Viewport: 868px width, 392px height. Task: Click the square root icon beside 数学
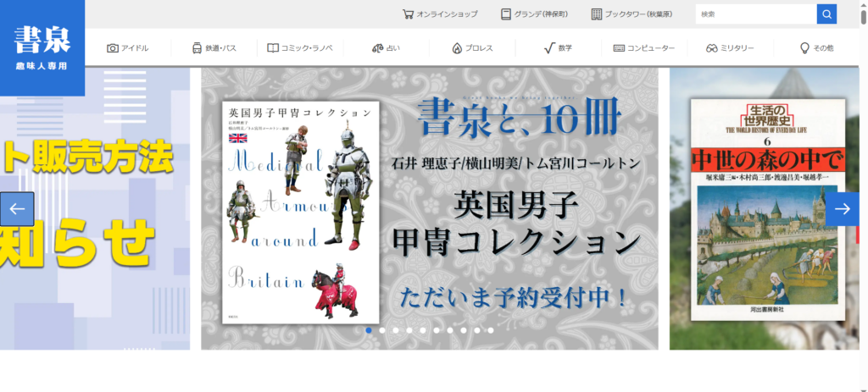(x=548, y=48)
